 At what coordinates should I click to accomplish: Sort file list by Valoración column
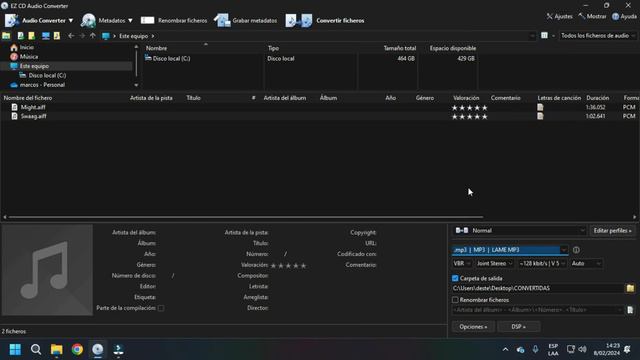[x=466, y=98]
